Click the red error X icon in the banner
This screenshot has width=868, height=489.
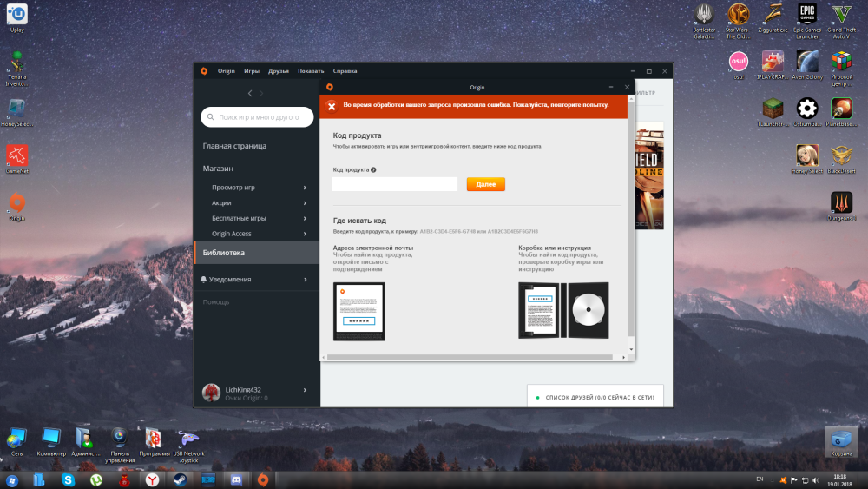tap(331, 106)
